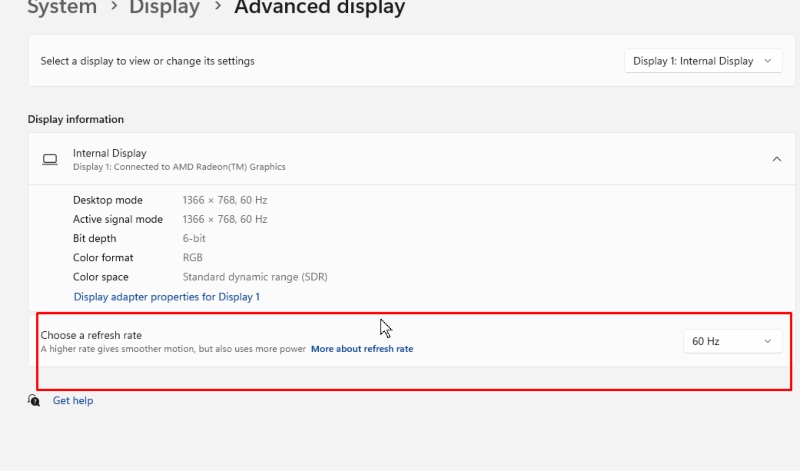
Task: Click the laptop monitor icon beside Internal Display
Action: (x=49, y=159)
